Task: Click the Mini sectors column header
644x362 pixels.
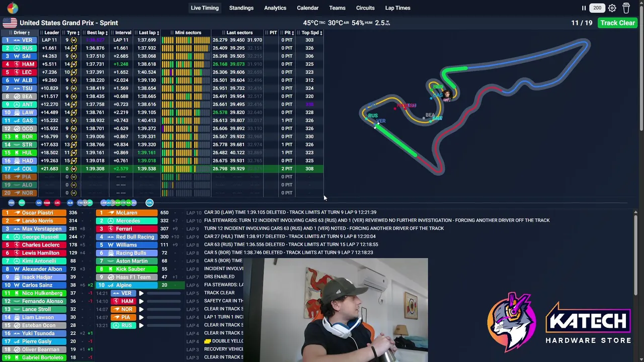Action: pyautogui.click(x=187, y=33)
